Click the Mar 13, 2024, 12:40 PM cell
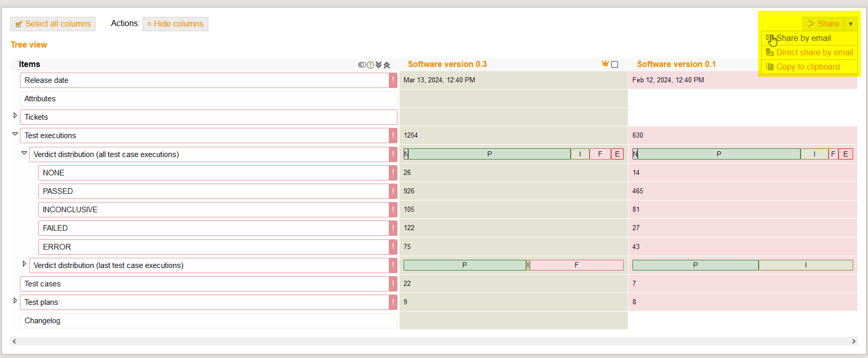The width and height of the screenshot is (868, 358). tap(513, 80)
